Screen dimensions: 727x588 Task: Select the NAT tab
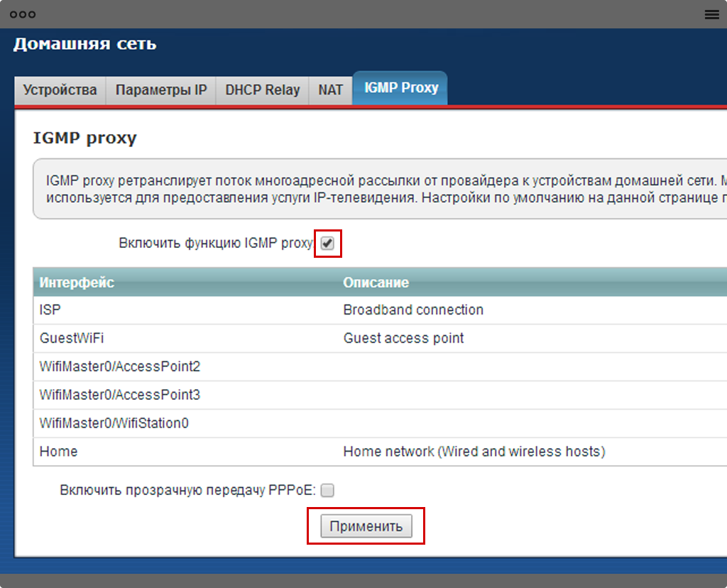(x=330, y=90)
